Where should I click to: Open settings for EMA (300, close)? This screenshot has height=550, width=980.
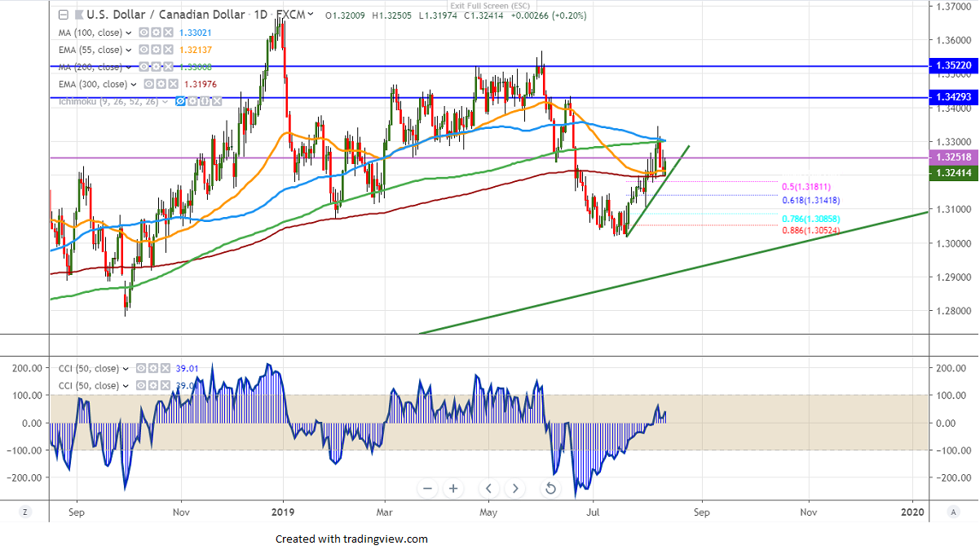tap(161, 84)
